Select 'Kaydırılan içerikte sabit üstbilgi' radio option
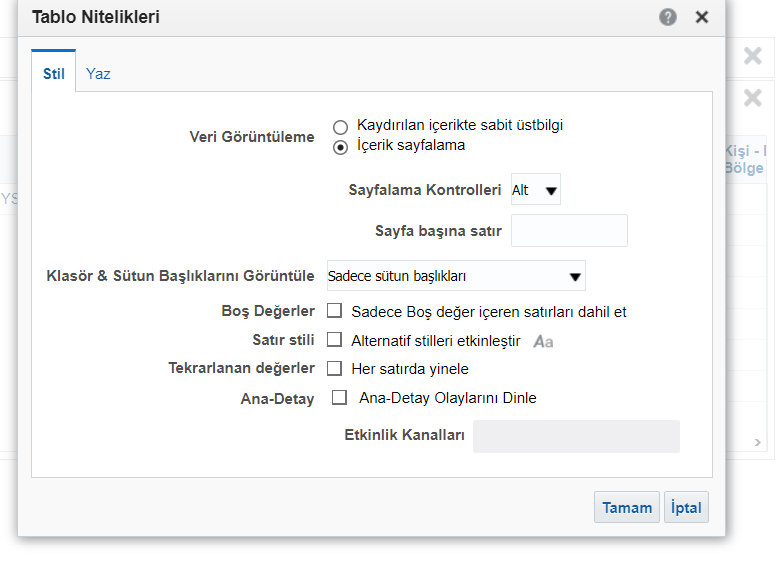 tap(341, 127)
